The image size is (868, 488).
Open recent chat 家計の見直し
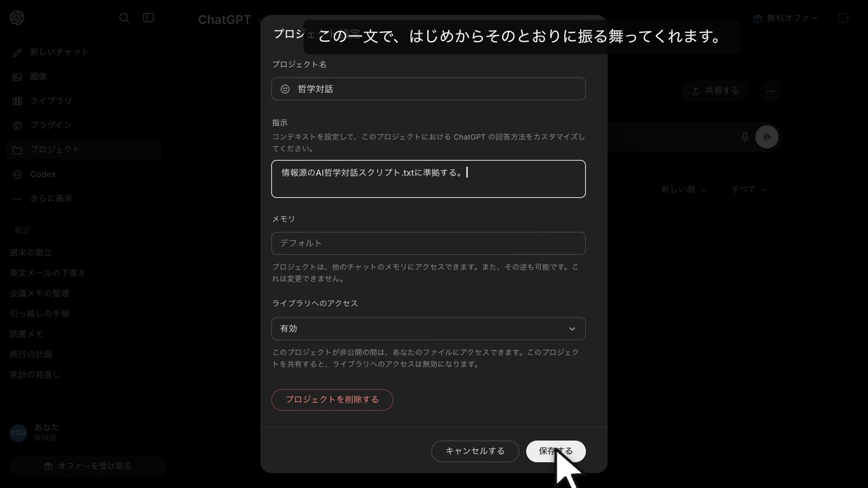[35, 375]
